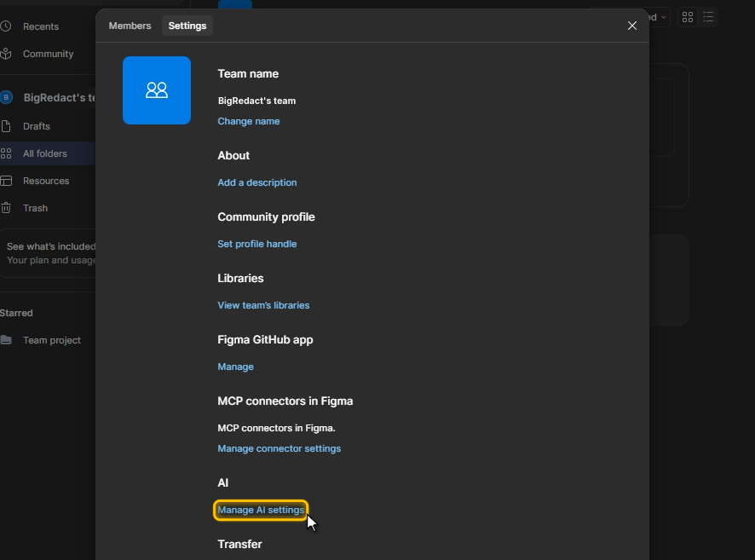The image size is (755, 560).
Task: Click the Team name heading
Action: pyautogui.click(x=248, y=73)
